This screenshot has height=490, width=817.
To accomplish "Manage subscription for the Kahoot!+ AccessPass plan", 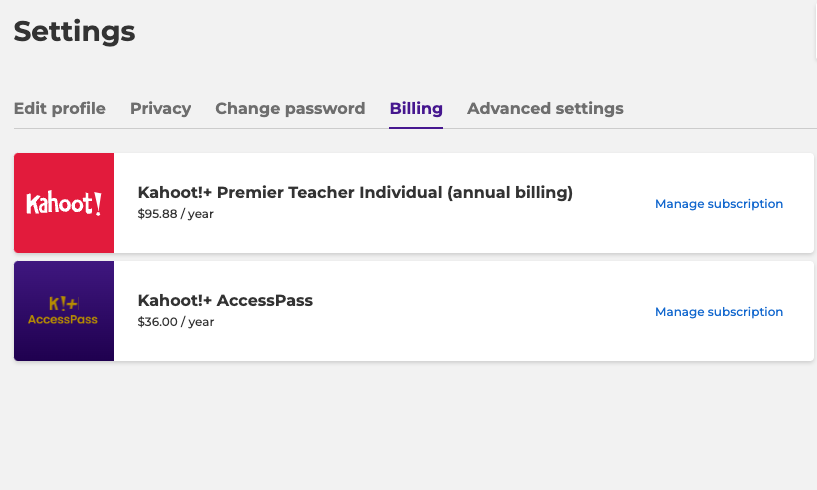I will coord(718,312).
